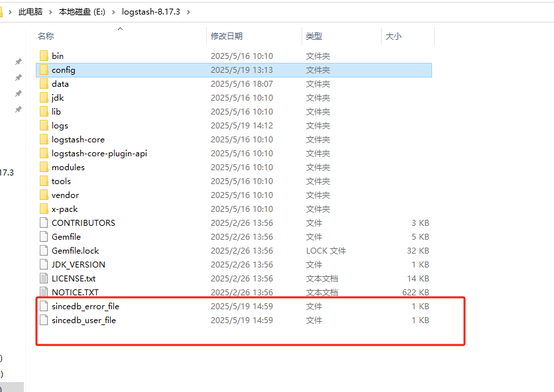
Task: Sort by 名称 column header
Action: coord(46,36)
